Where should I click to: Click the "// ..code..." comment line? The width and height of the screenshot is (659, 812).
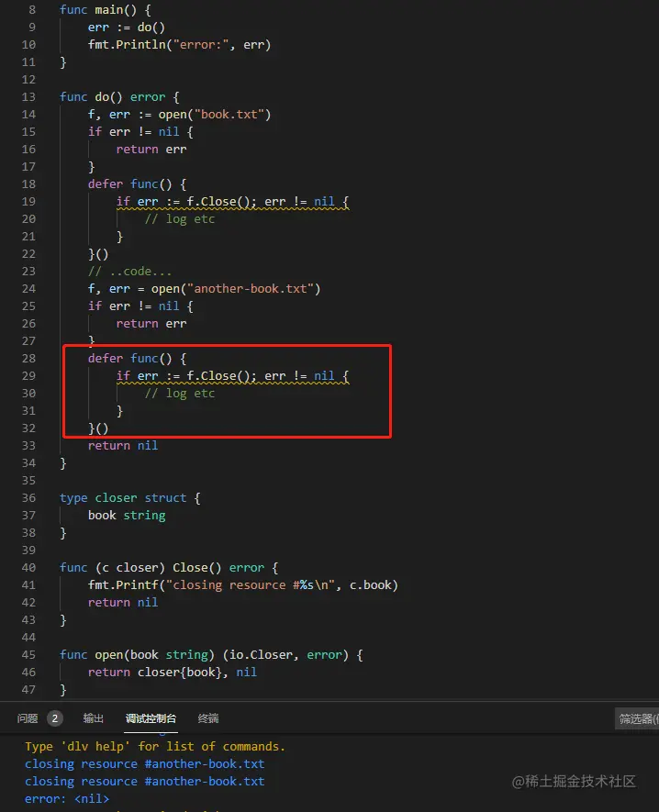pyautogui.click(x=129, y=272)
